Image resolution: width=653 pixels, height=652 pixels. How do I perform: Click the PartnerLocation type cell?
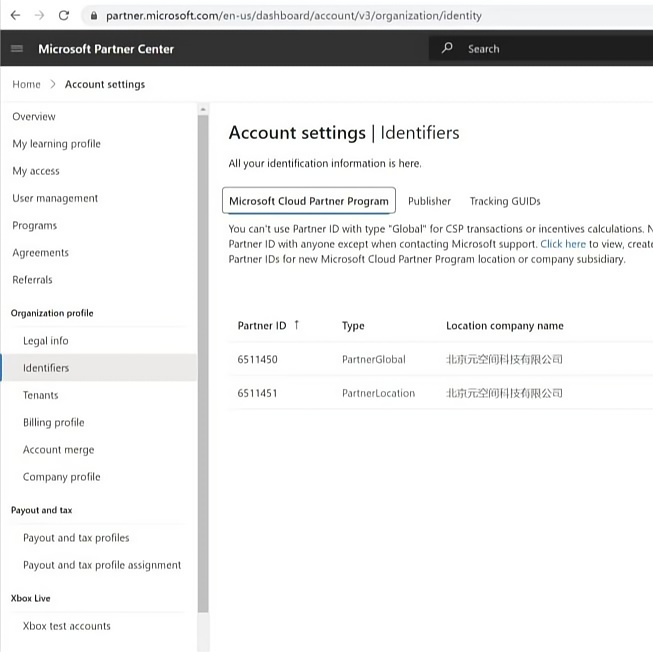point(379,393)
